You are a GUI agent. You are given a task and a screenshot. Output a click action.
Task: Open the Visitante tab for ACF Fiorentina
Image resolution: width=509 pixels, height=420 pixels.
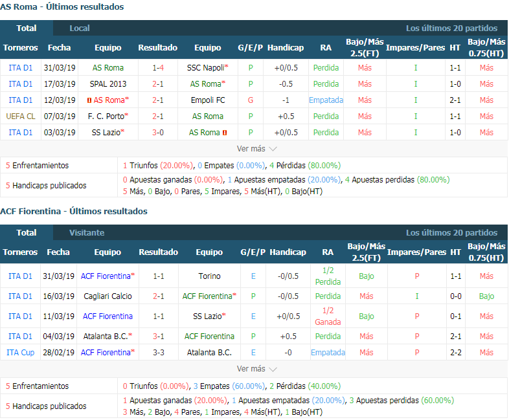point(87,232)
